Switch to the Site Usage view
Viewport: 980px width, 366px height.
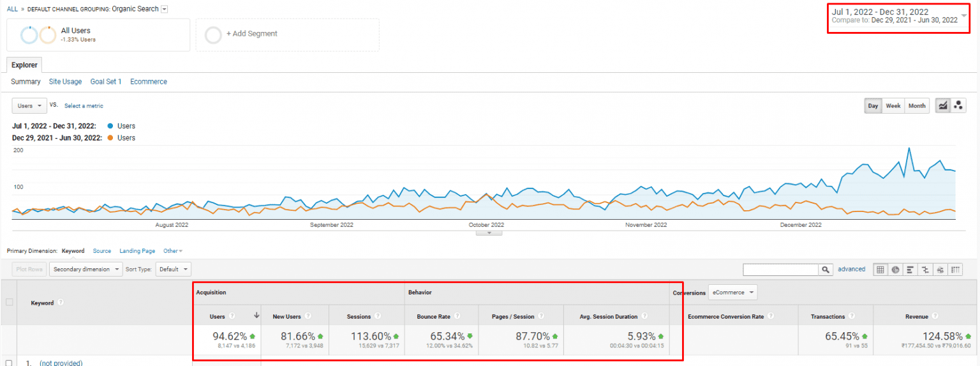coord(65,82)
